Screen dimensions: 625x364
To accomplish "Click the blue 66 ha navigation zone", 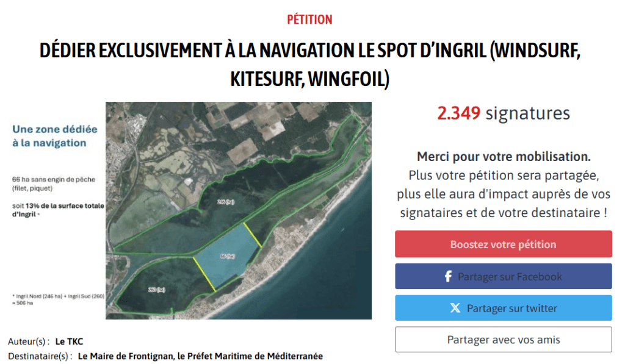I will point(228,255).
